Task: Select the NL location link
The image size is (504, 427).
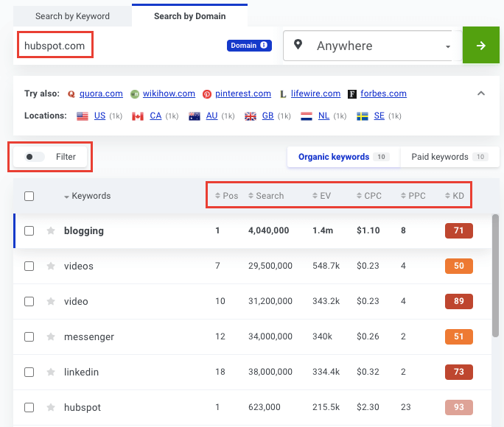Action: [323, 116]
